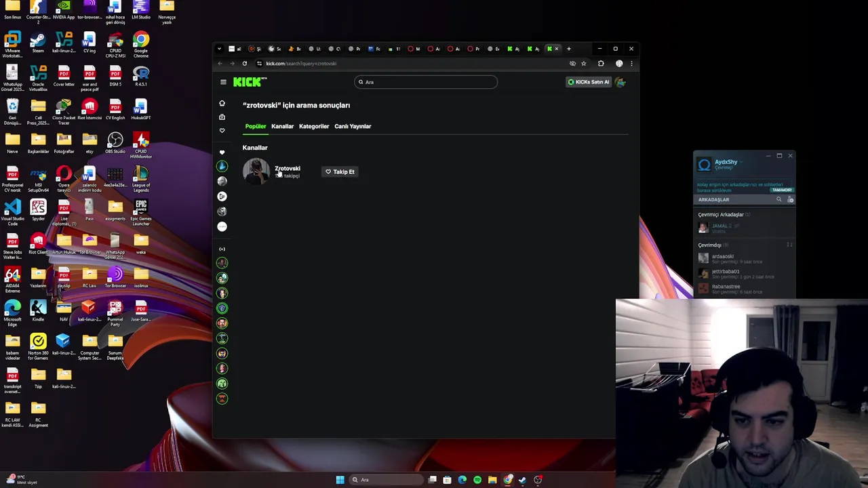Open File Explorer from the taskbar
Screen dimensions: 868x488
(492, 480)
